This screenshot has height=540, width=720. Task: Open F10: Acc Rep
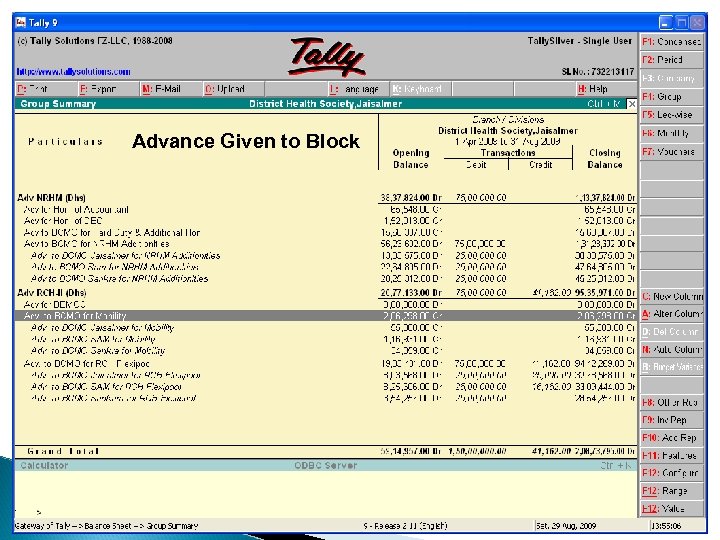coord(671,438)
